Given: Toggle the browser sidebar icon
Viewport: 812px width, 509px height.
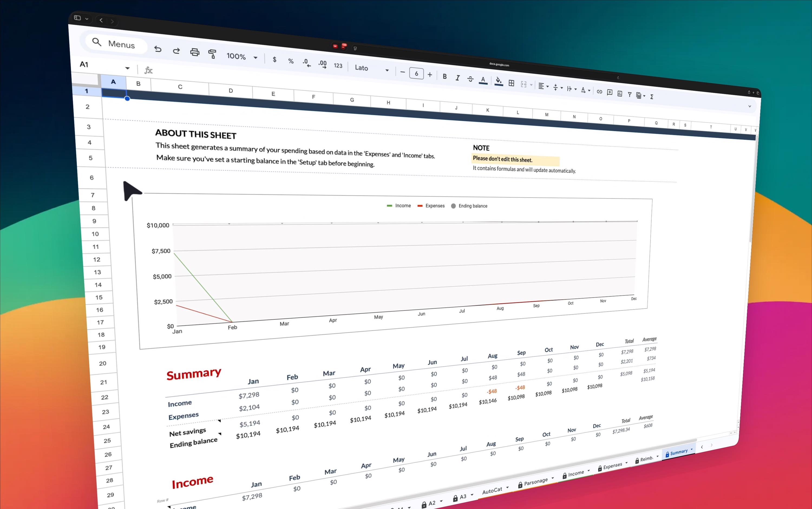Looking at the screenshot, I should point(77,18).
